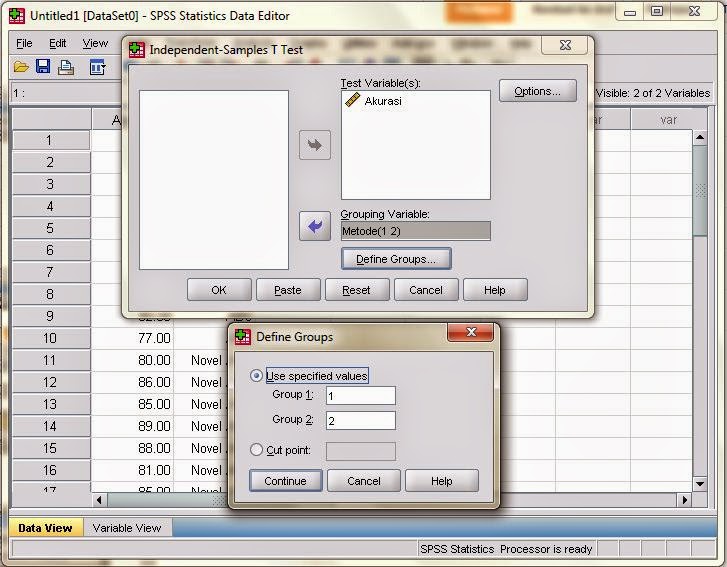
Task: Click OK in T Test dialog
Action: point(219,290)
